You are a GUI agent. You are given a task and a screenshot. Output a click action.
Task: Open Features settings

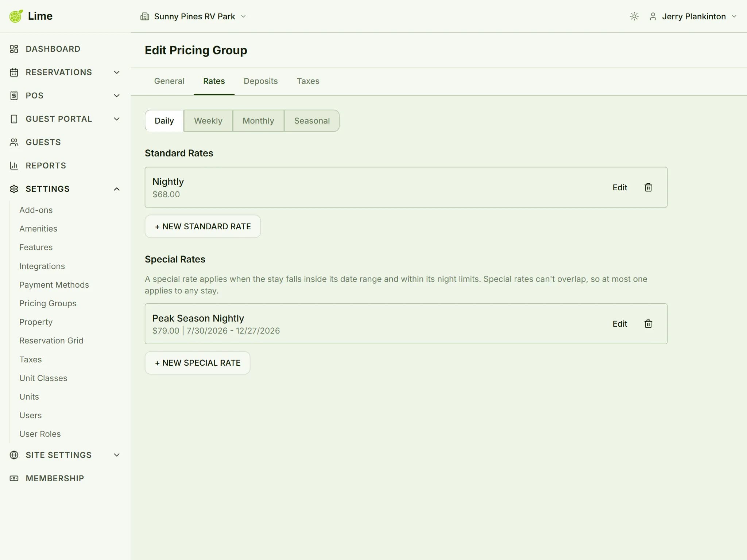(x=36, y=247)
